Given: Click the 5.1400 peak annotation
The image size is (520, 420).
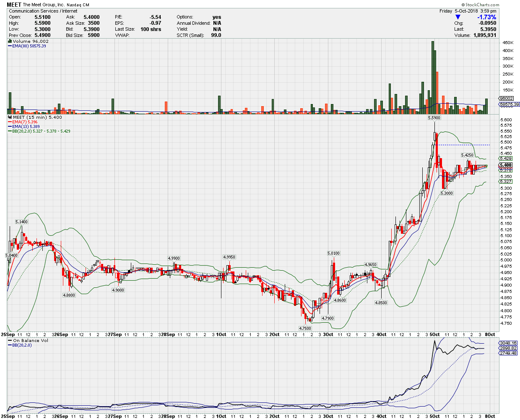Looking at the screenshot, I should coord(22,222).
